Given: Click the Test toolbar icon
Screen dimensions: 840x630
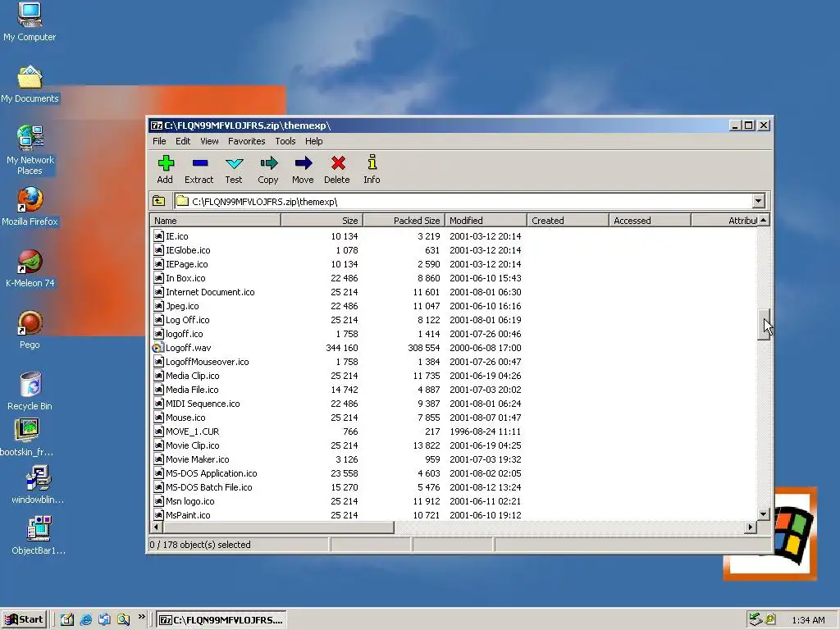Looking at the screenshot, I should point(234,163).
